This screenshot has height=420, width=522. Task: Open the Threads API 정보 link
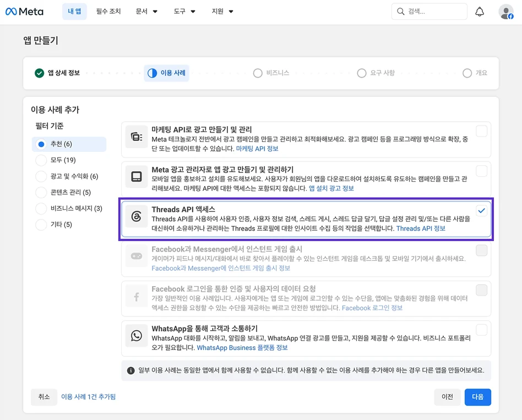421,228
